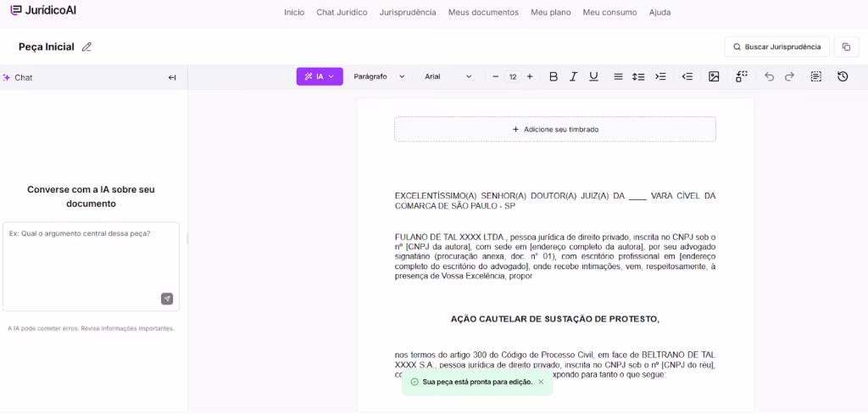868x414 pixels.
Task: Open the purple IA tools dropdown
Action: tap(320, 76)
